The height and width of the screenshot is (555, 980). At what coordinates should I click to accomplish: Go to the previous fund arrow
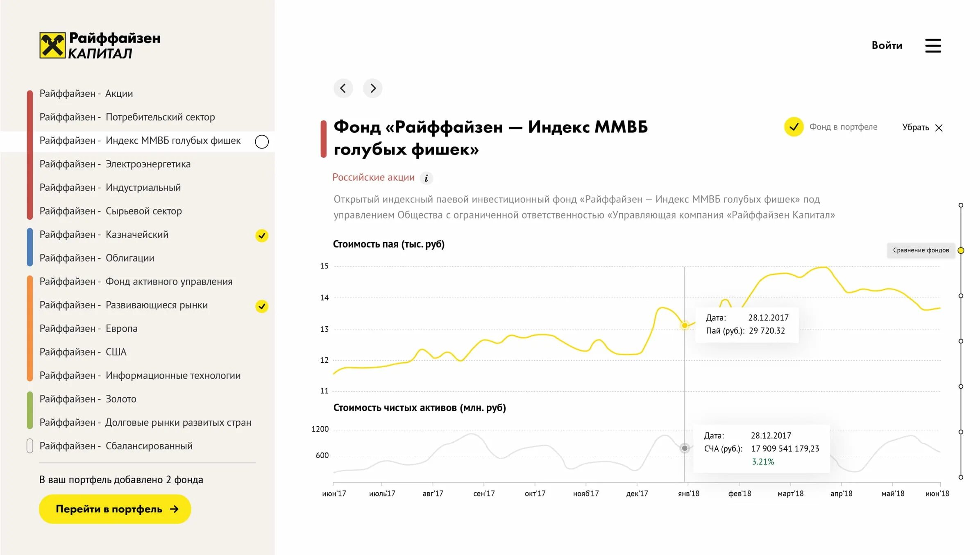tap(343, 88)
